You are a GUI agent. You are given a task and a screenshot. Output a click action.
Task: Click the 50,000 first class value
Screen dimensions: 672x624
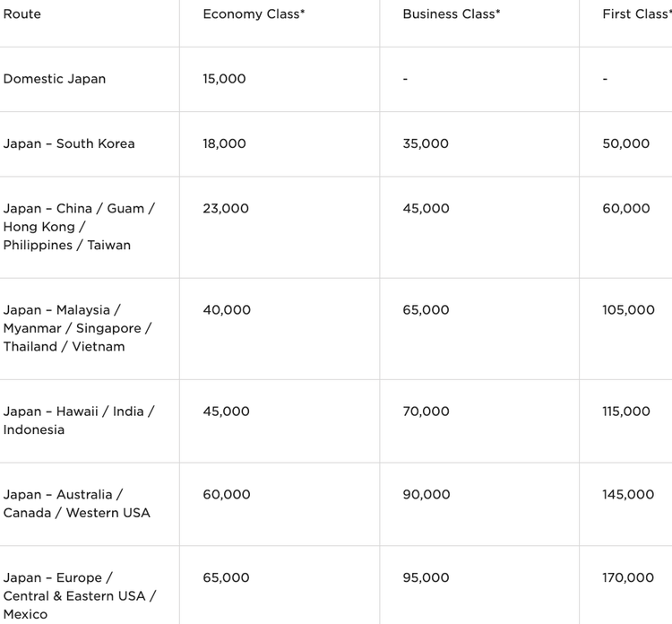(x=626, y=143)
